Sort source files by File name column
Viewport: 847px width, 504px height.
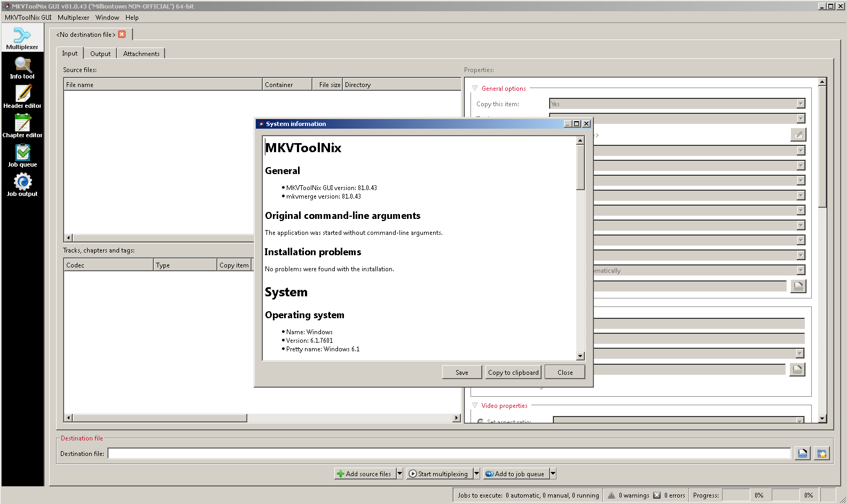163,84
